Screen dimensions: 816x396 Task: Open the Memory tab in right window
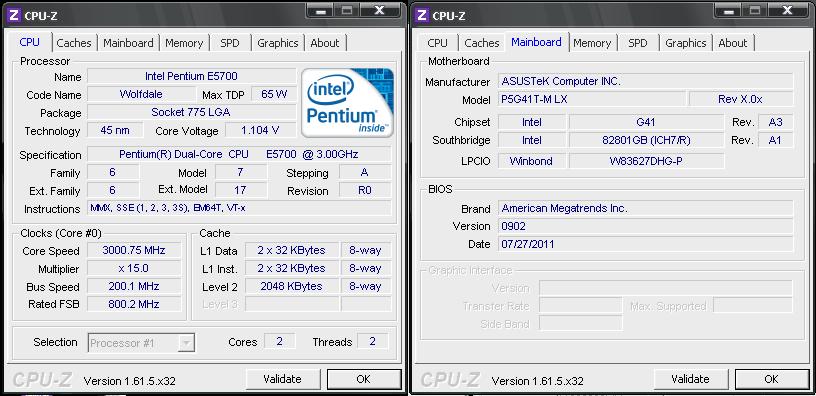click(592, 43)
